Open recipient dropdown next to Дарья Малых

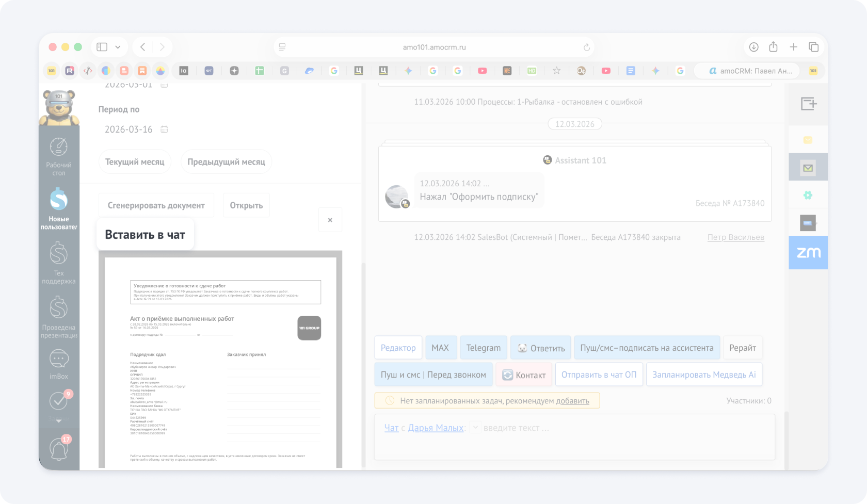pos(475,428)
